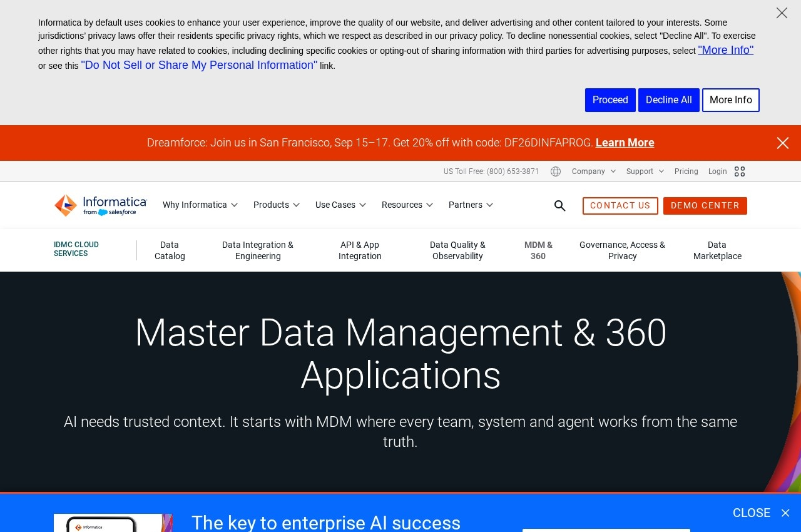Follow the Learn More link in promo
This screenshot has height=532, width=801.
(x=625, y=143)
